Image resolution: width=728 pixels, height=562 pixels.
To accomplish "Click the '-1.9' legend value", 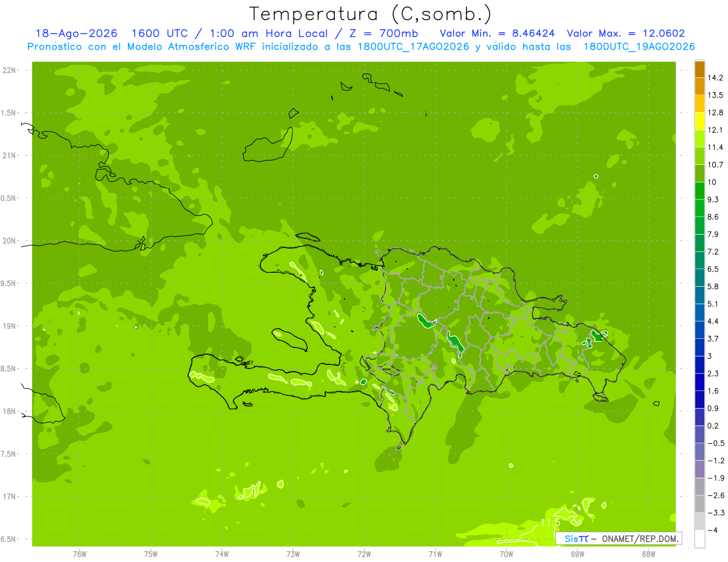I will pos(715,478).
